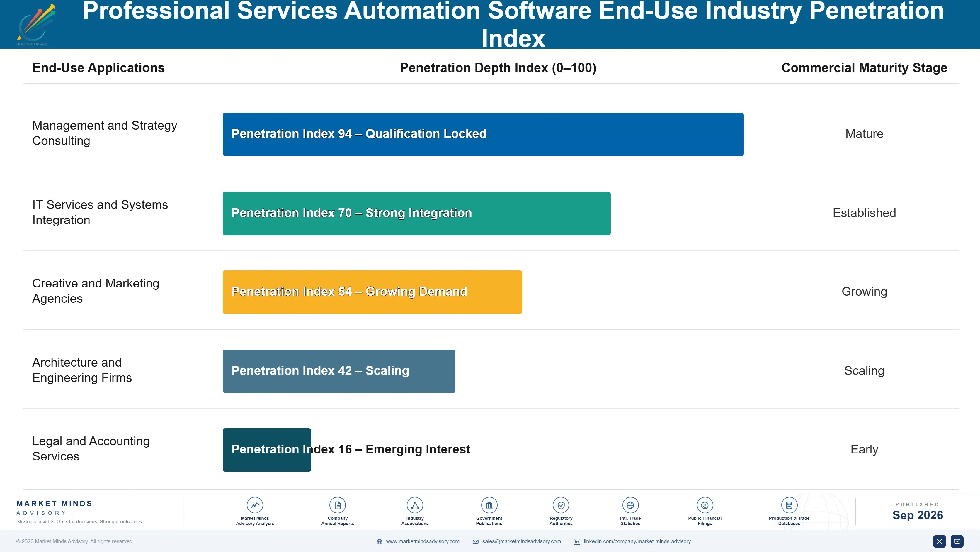Screen dimensions: 980x552
Task: Click Architecture and Engineering Firms label
Action: [82, 370]
